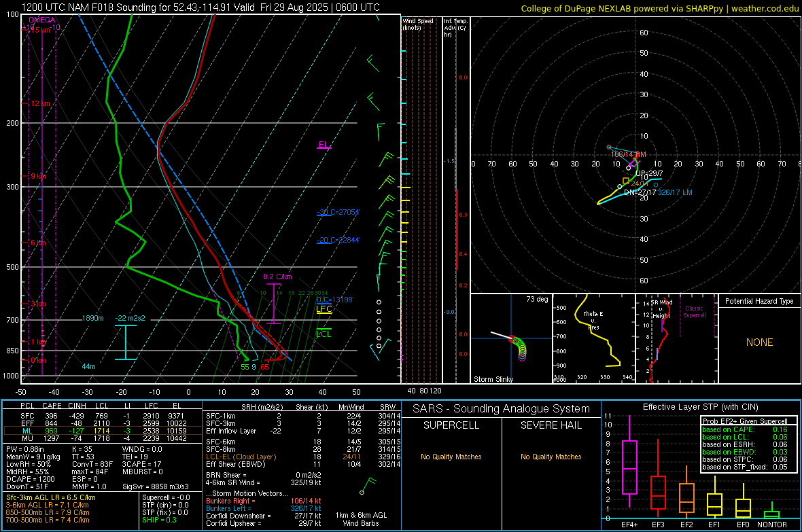This screenshot has width=802, height=532.
Task: Click the Theta-E v. Pres panel title
Action: coord(593,320)
